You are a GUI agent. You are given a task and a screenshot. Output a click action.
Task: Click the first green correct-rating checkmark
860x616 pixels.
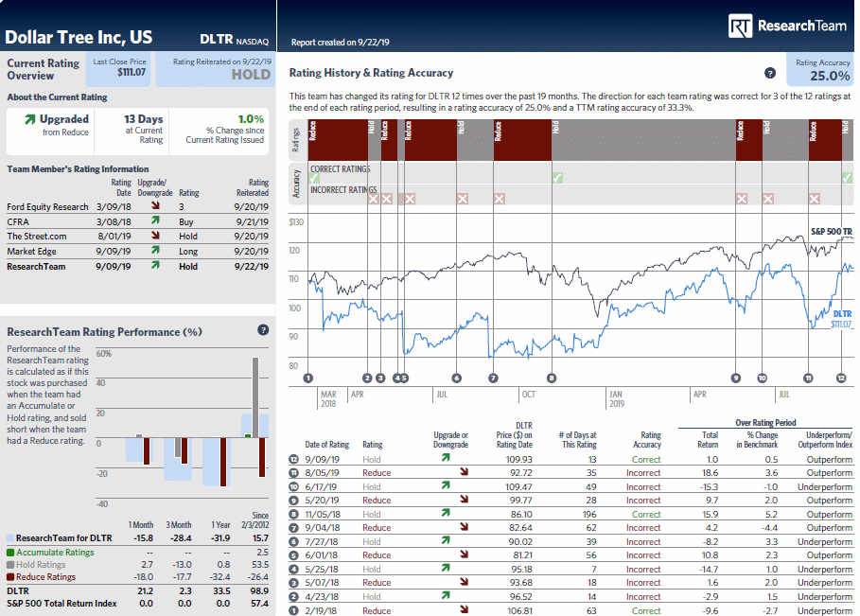(x=314, y=178)
